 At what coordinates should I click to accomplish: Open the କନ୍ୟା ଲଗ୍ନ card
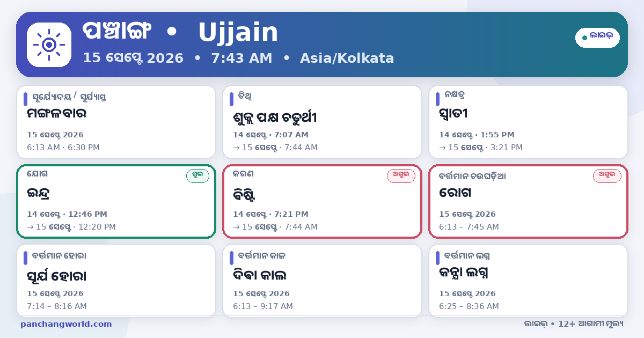point(528,281)
